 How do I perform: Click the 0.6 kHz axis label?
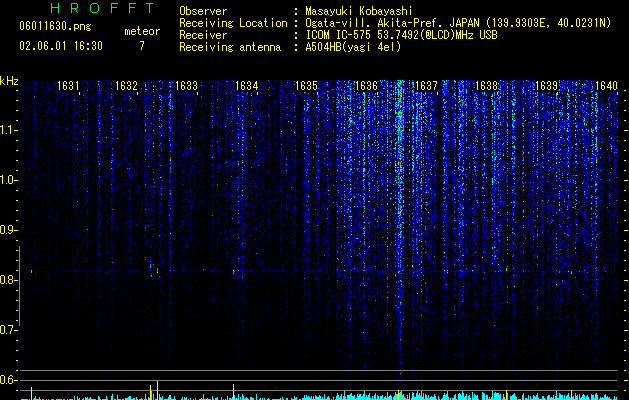pyautogui.click(x=8, y=380)
